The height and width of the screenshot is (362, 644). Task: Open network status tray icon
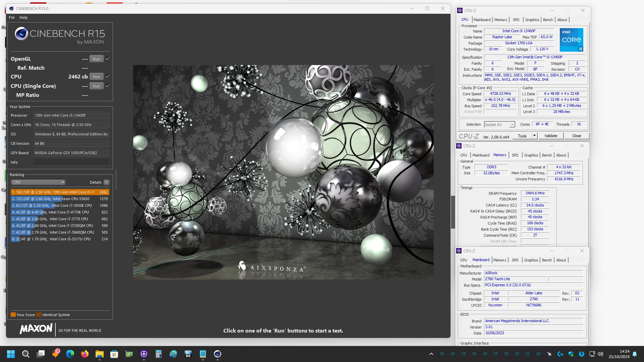592,354
